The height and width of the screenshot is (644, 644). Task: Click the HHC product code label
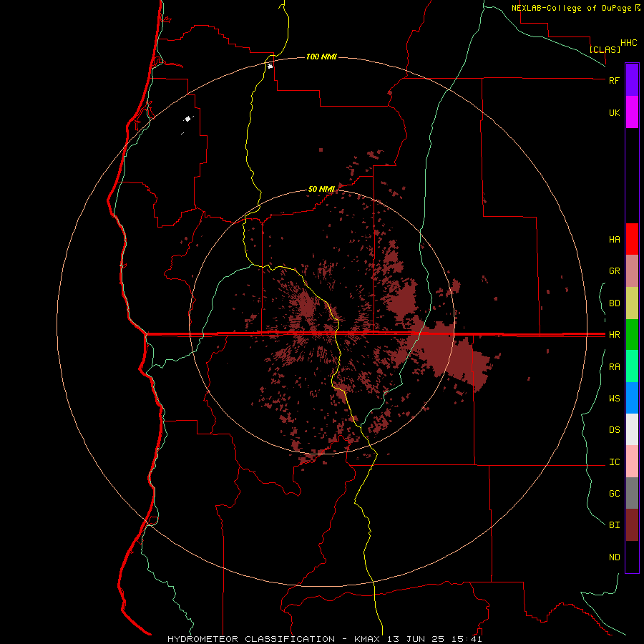point(629,43)
